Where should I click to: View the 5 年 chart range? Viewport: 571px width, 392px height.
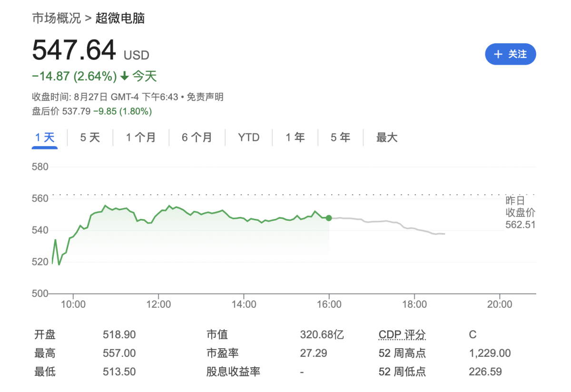click(x=340, y=138)
